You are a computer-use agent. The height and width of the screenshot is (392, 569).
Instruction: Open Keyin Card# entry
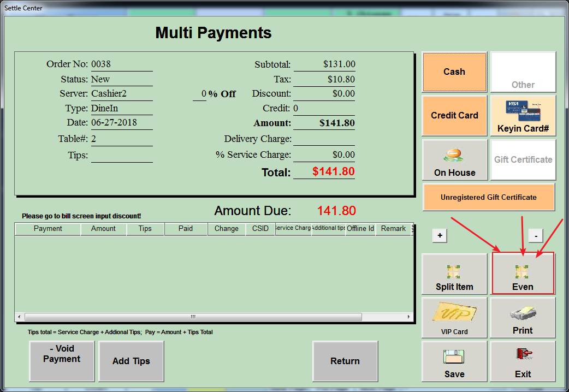coord(523,115)
